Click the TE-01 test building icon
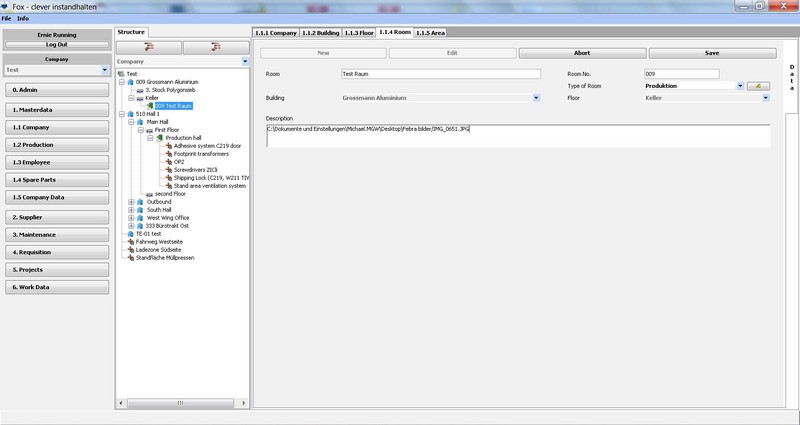This screenshot has width=800, height=425. pos(131,233)
